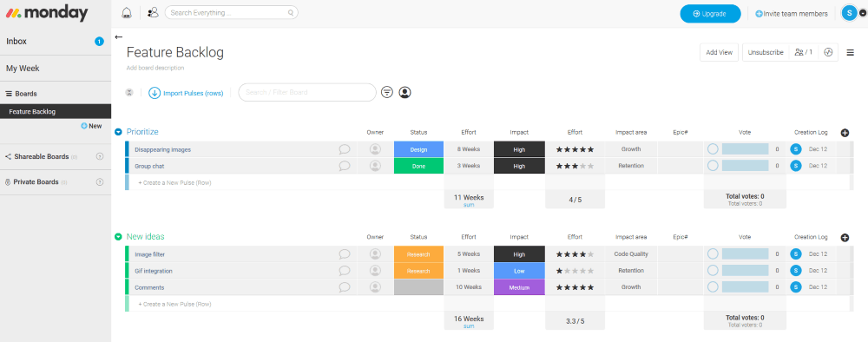Create a new board with New
Screen dimensions: 868x342
coord(91,126)
